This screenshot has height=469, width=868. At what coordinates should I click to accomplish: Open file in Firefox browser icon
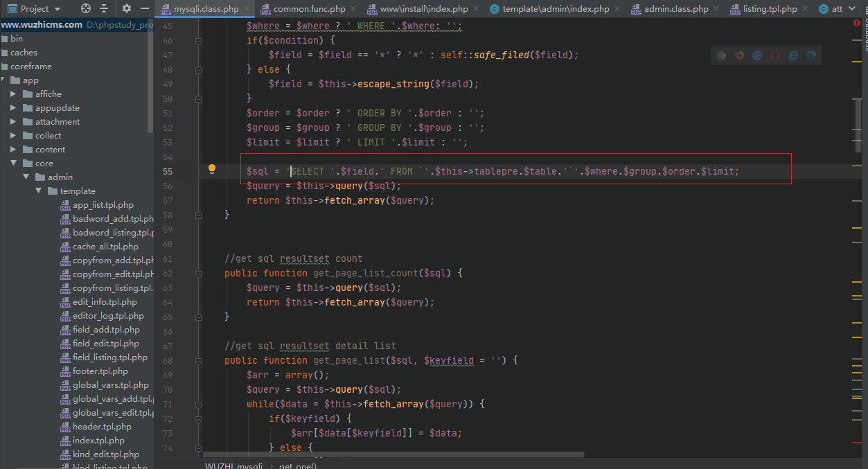739,55
